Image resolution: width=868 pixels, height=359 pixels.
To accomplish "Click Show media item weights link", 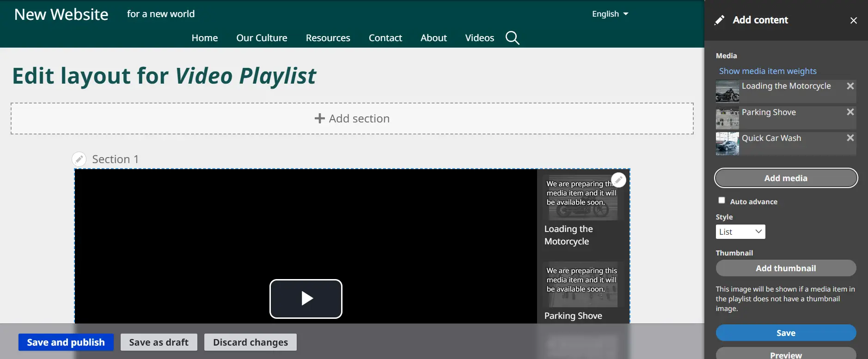I will tap(767, 71).
